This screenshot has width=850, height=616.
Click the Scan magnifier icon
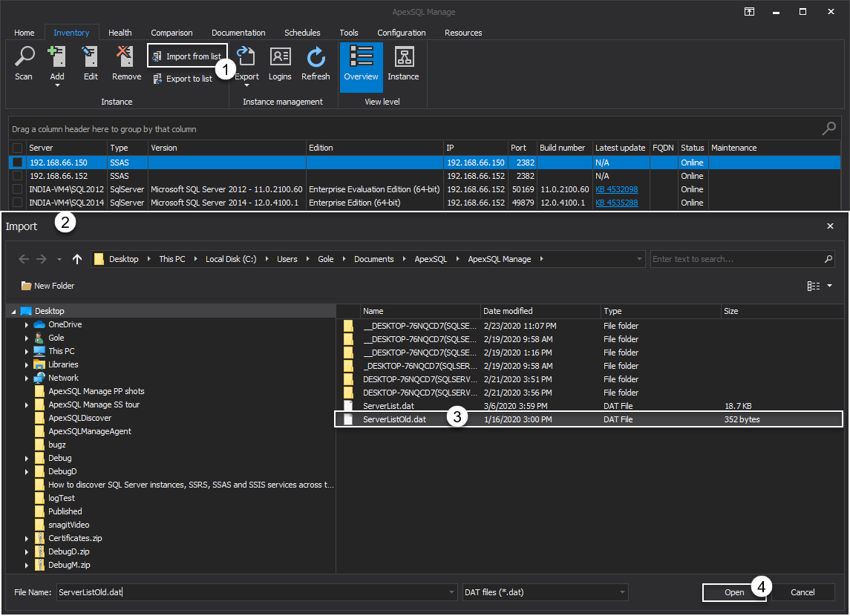click(x=24, y=57)
